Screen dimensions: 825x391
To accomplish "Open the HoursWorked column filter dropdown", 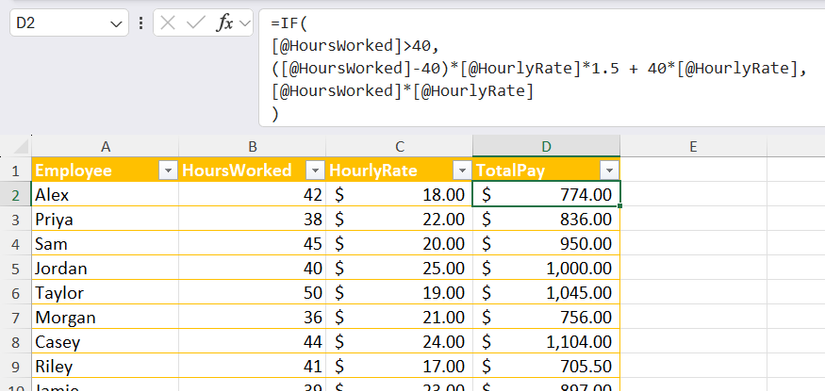I will pyautogui.click(x=315, y=171).
